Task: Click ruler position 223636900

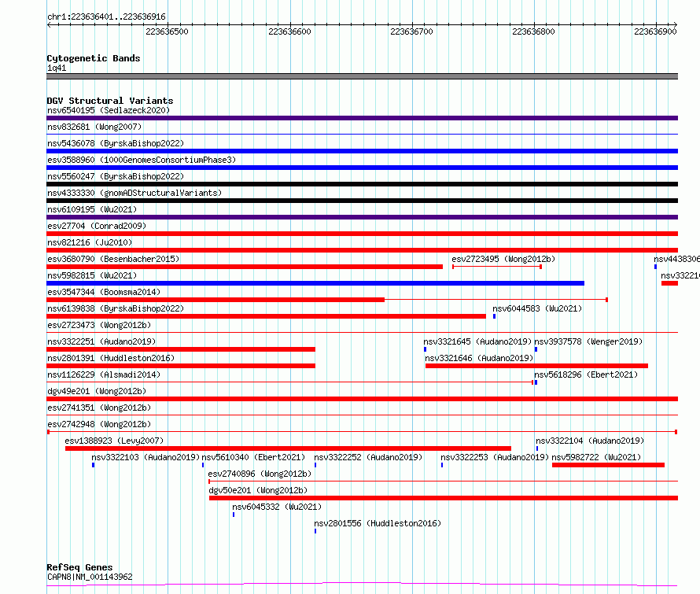Action: click(655, 31)
